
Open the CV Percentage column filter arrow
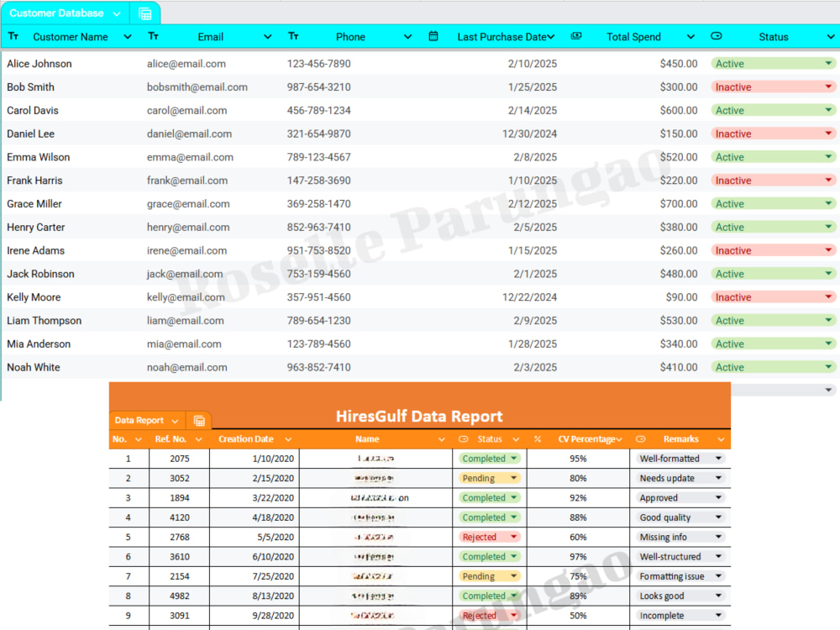tap(619, 440)
